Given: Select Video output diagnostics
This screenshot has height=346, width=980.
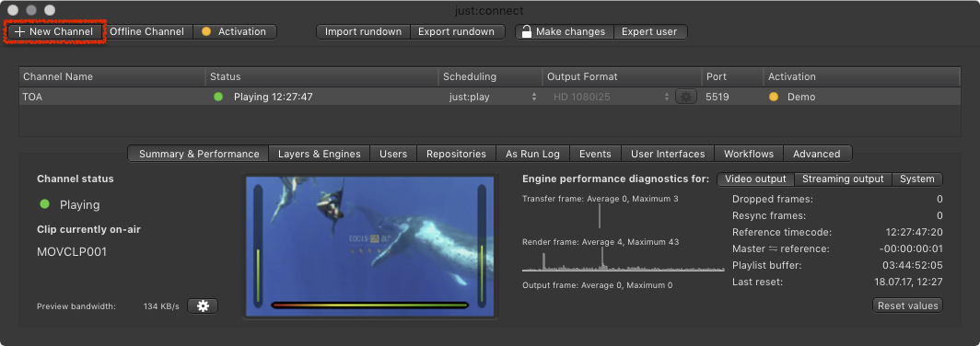Looking at the screenshot, I should point(755,179).
